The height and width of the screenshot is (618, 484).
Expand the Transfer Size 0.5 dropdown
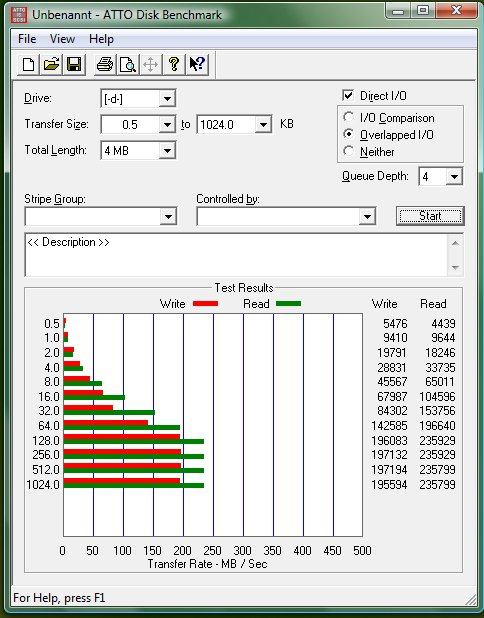click(x=167, y=125)
